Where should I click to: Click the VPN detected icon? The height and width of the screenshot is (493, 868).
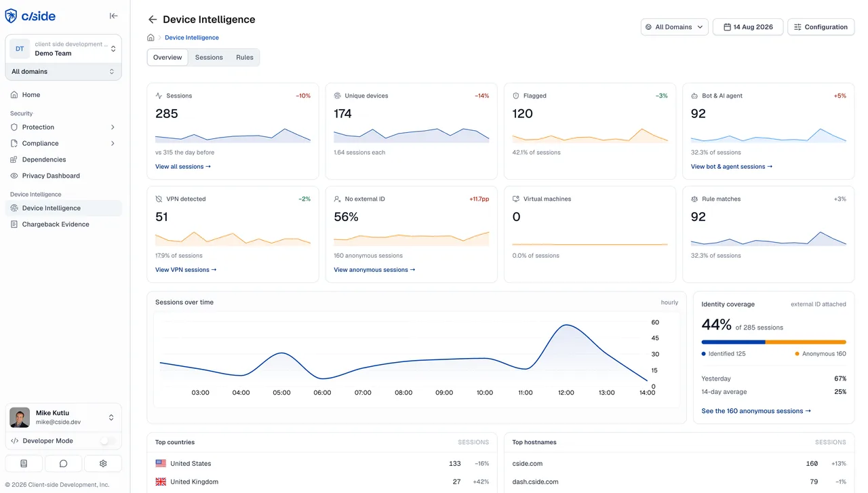coord(159,199)
